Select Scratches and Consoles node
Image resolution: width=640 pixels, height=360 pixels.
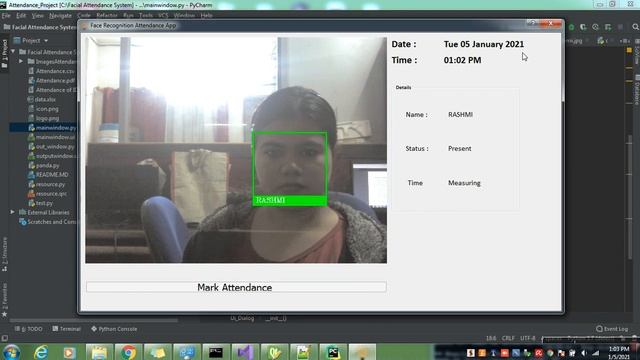[x=48, y=222]
